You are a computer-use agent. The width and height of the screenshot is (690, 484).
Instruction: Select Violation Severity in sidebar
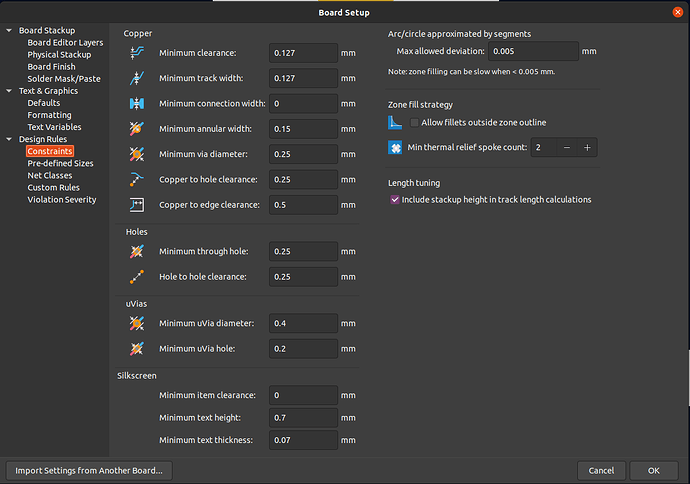[62, 199]
